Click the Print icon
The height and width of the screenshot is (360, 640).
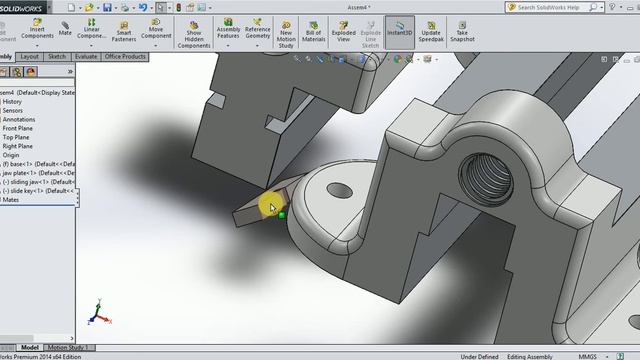(x=125, y=7)
